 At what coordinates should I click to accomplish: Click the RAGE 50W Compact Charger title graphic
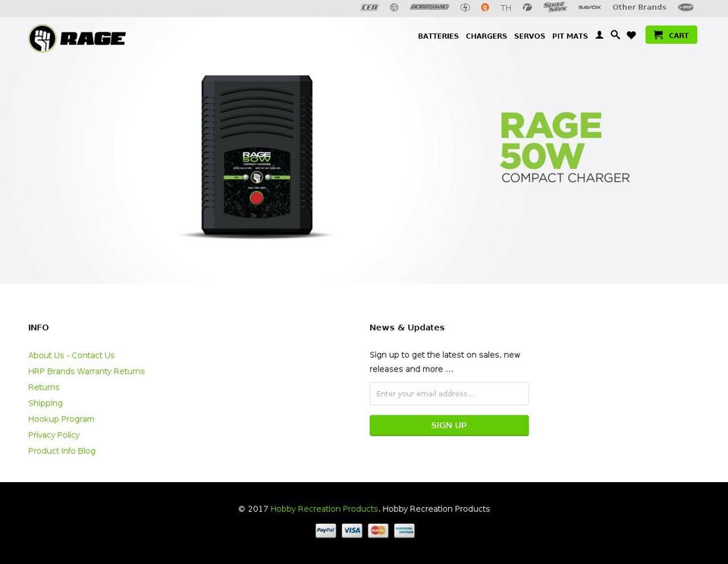[x=565, y=148]
